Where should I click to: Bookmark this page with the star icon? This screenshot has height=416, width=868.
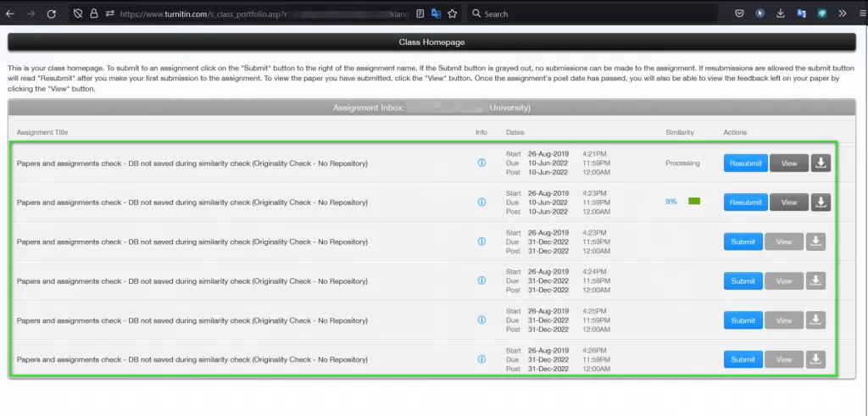pos(453,14)
